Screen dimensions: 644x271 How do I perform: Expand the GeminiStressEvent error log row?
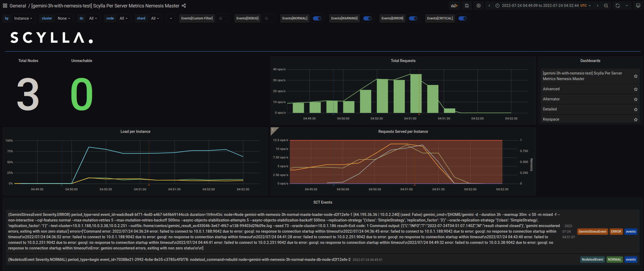(323, 231)
